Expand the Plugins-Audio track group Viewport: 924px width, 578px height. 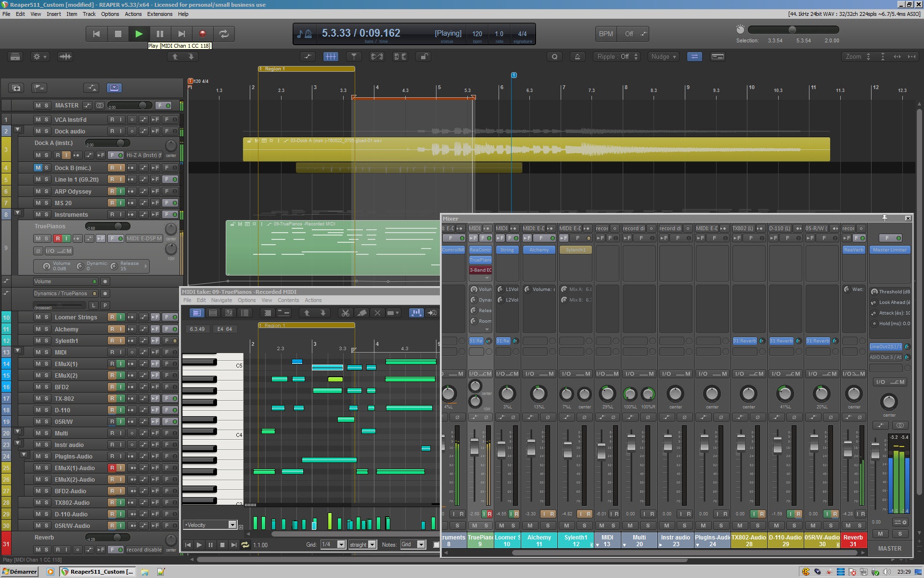[x=18, y=456]
